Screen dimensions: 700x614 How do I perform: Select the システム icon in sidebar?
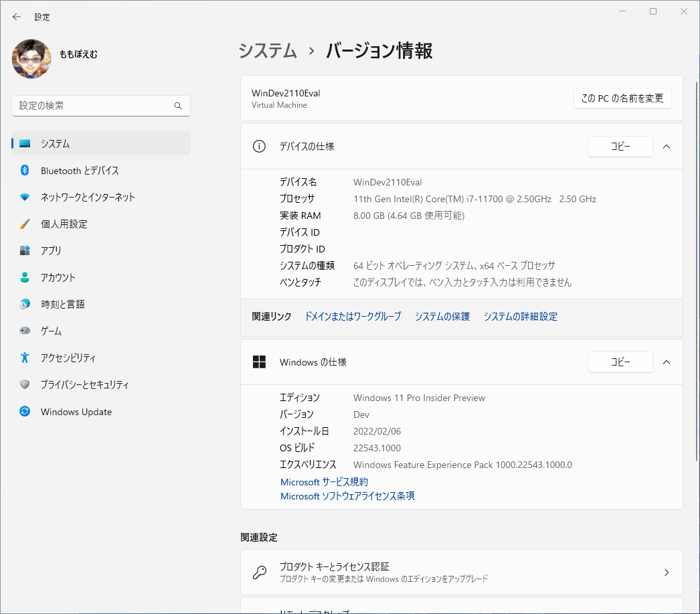25,143
